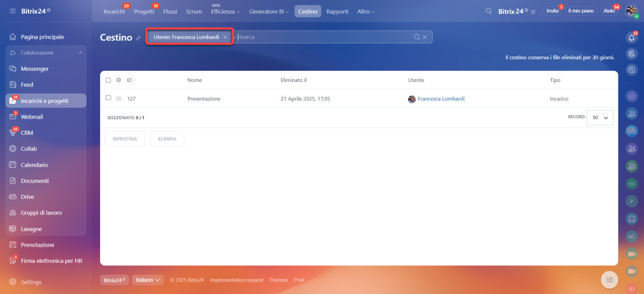
Task: Go to the Rapporti tab
Action: point(337,12)
